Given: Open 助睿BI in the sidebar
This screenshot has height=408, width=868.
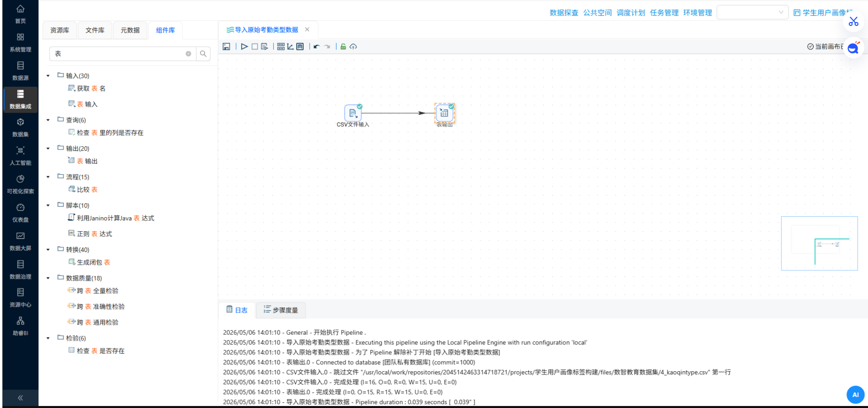Looking at the screenshot, I should click(20, 326).
